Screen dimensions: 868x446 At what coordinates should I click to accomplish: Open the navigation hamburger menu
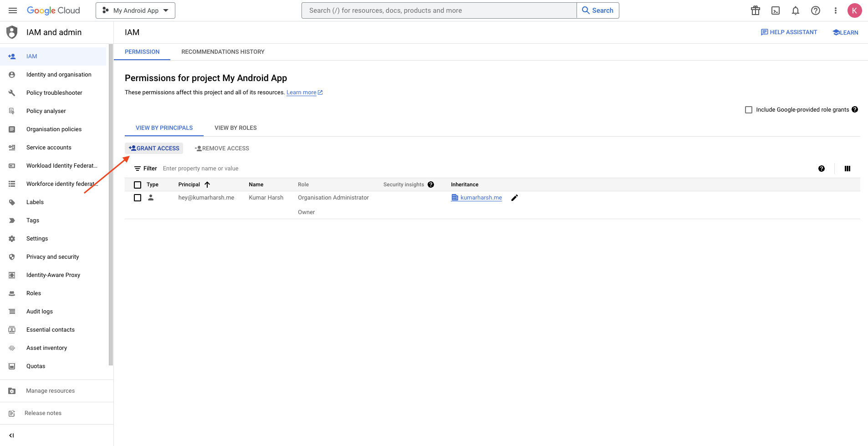pos(12,10)
